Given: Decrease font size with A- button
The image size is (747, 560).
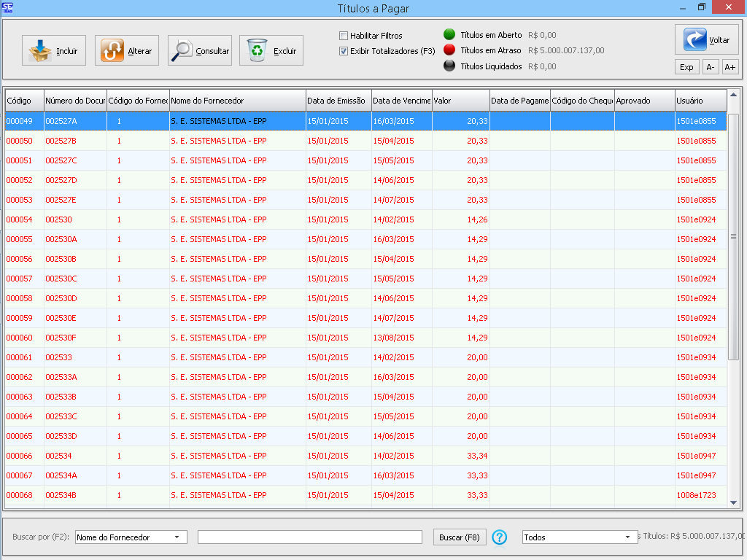Looking at the screenshot, I should pyautogui.click(x=710, y=67).
